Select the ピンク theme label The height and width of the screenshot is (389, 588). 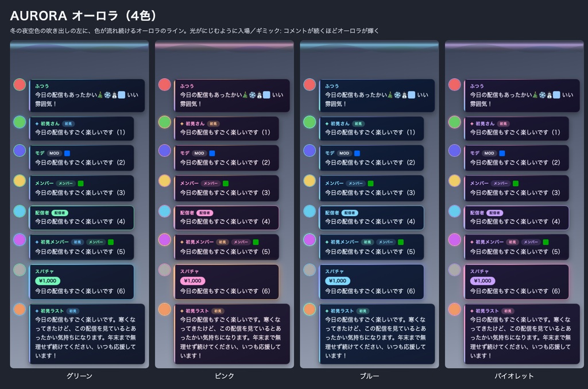click(x=225, y=376)
